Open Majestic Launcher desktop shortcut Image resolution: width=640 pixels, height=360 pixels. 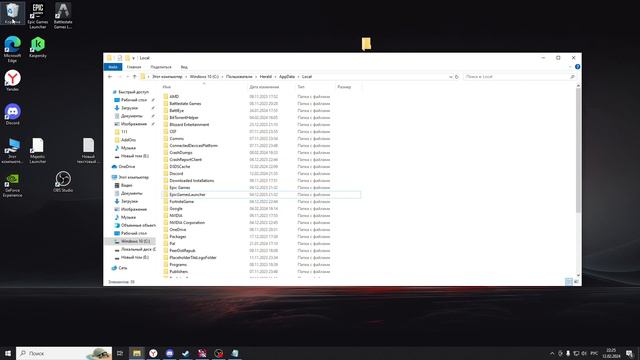tap(38, 151)
